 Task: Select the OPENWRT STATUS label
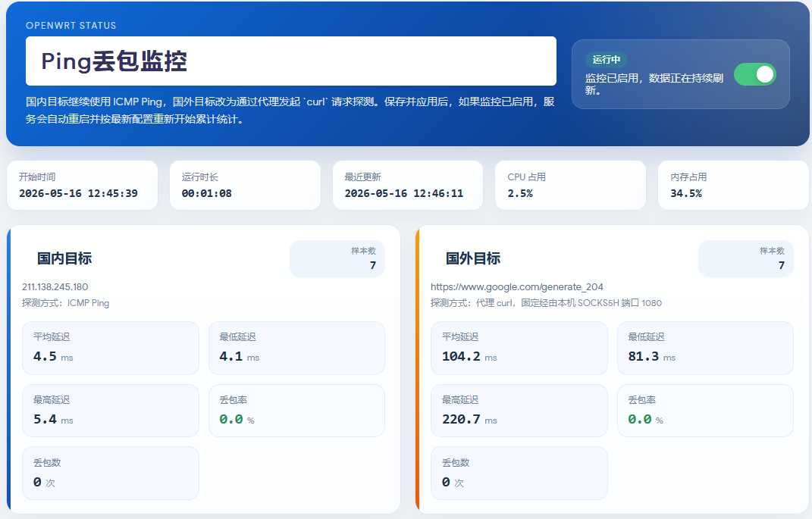(x=71, y=25)
